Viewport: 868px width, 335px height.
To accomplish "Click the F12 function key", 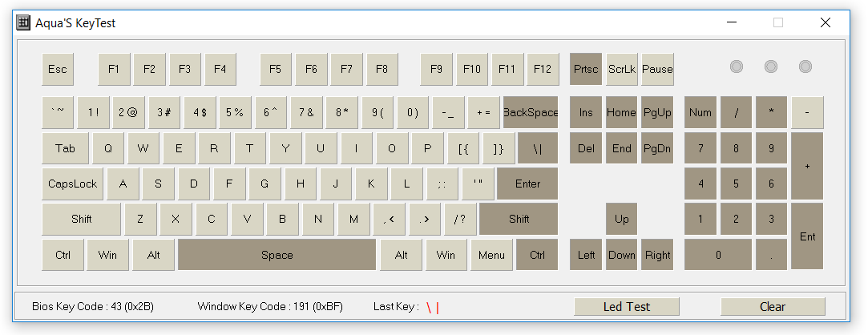I will [543, 69].
